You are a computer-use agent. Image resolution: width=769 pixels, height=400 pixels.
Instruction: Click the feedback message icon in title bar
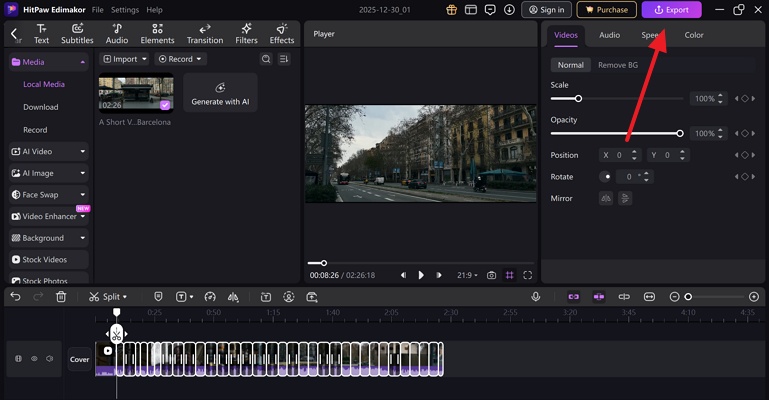(490, 10)
